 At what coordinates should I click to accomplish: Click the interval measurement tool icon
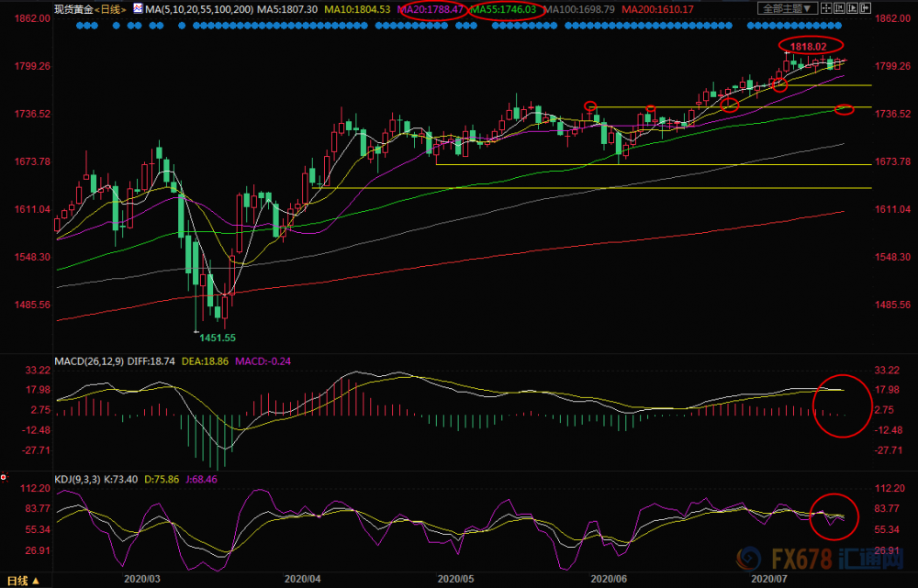pos(840,8)
